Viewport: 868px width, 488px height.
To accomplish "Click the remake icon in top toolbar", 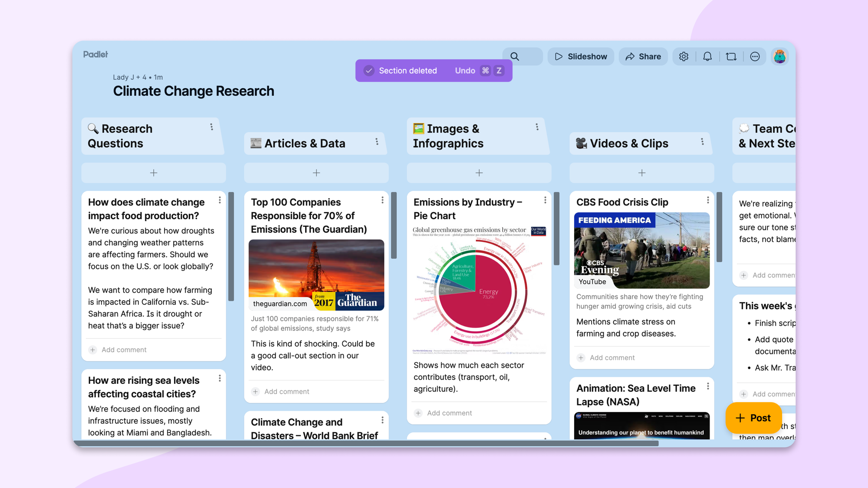I will tap(731, 56).
